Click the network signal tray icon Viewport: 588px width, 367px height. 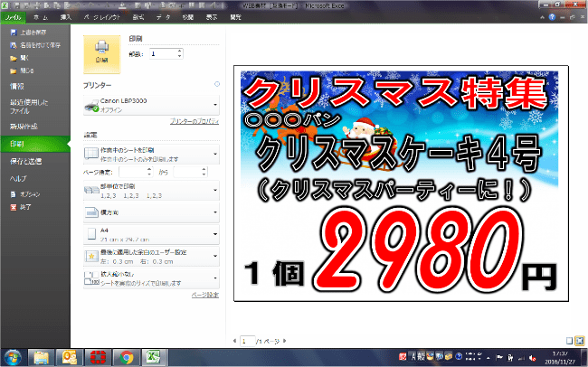click(521, 358)
